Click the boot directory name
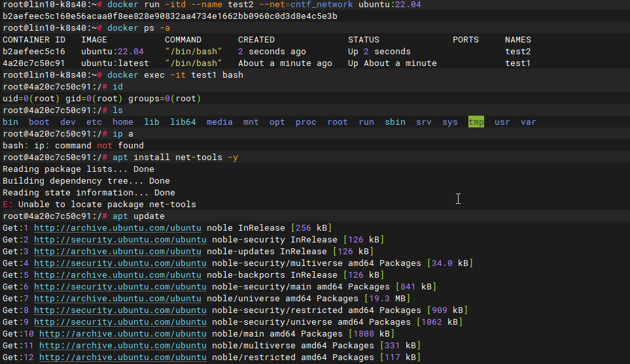Image resolution: width=630 pixels, height=364 pixels. pos(39,122)
